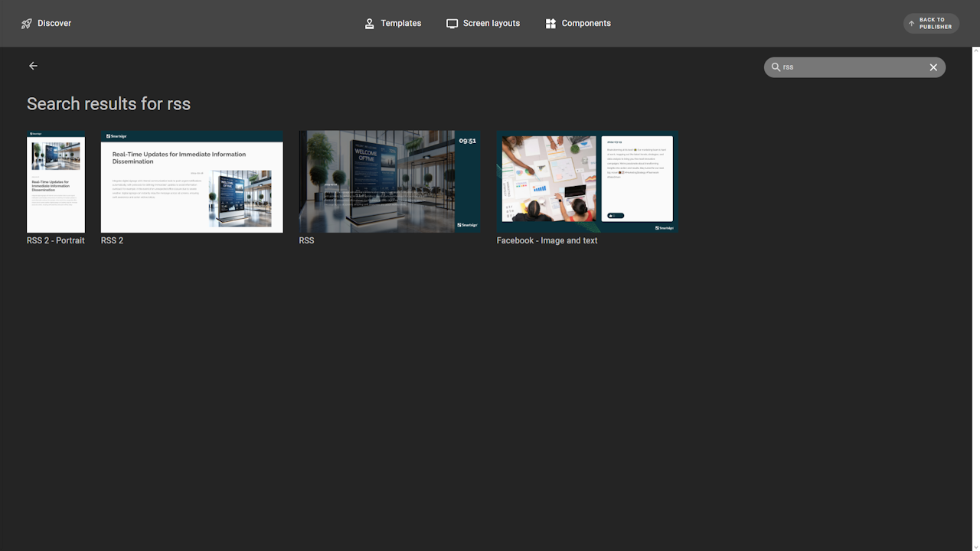Focus the search field containing rss
980x551 pixels.
point(850,67)
